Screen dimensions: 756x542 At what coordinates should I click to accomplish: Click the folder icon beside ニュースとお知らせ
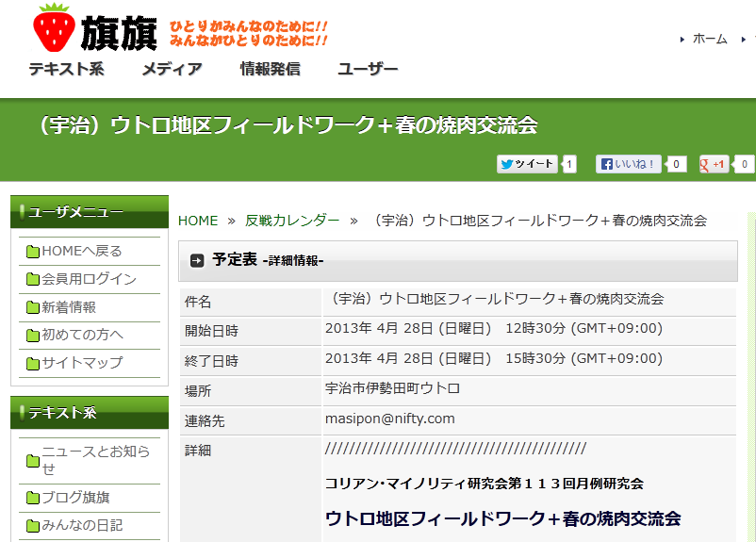tap(32, 461)
